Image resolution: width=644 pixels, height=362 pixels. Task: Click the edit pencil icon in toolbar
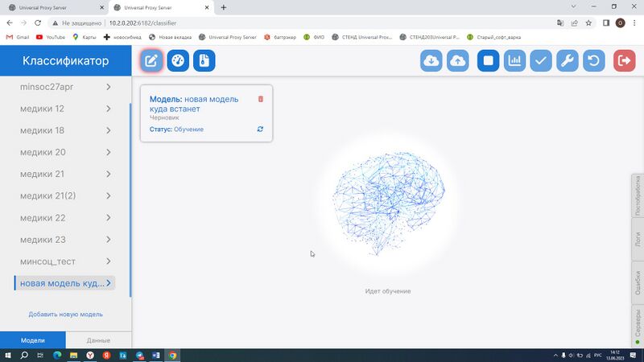click(x=151, y=60)
